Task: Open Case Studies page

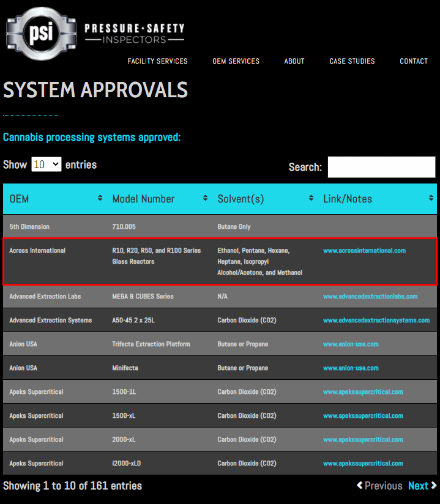Action: coord(352,61)
